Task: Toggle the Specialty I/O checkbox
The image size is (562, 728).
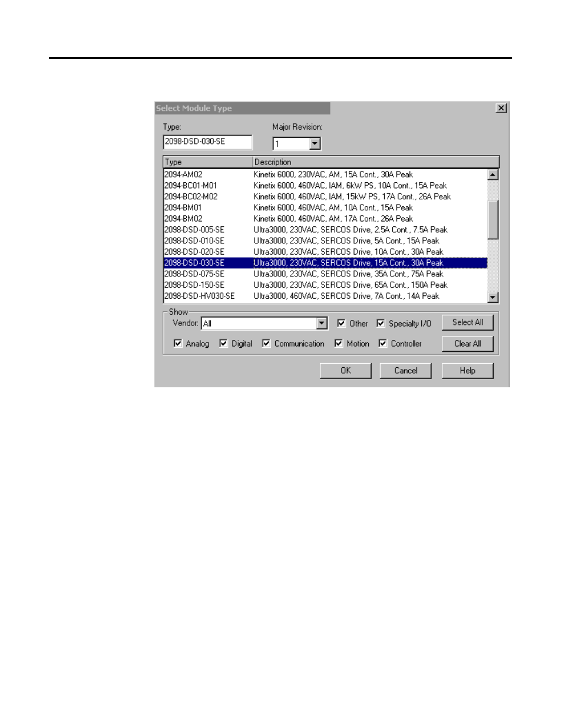Action: 381,323
